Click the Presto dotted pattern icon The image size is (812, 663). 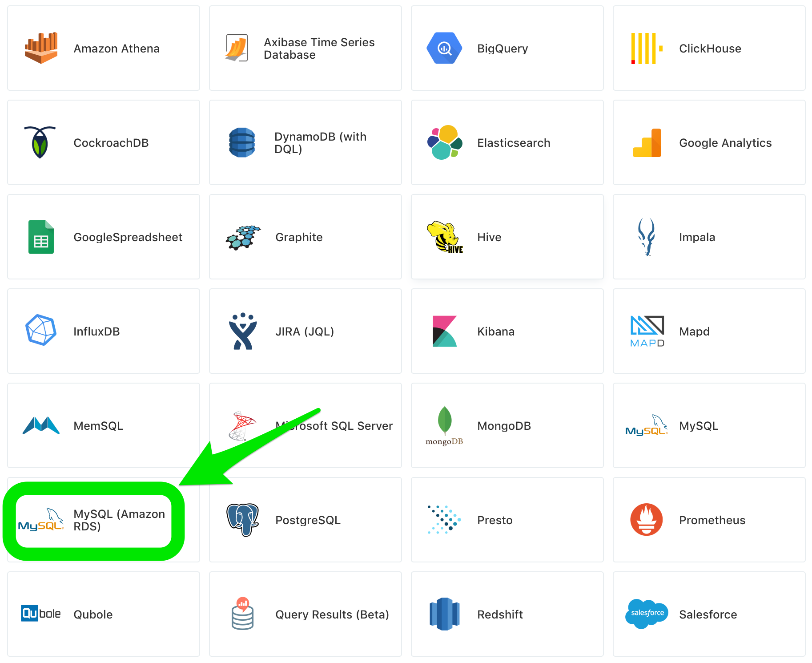[x=444, y=520]
